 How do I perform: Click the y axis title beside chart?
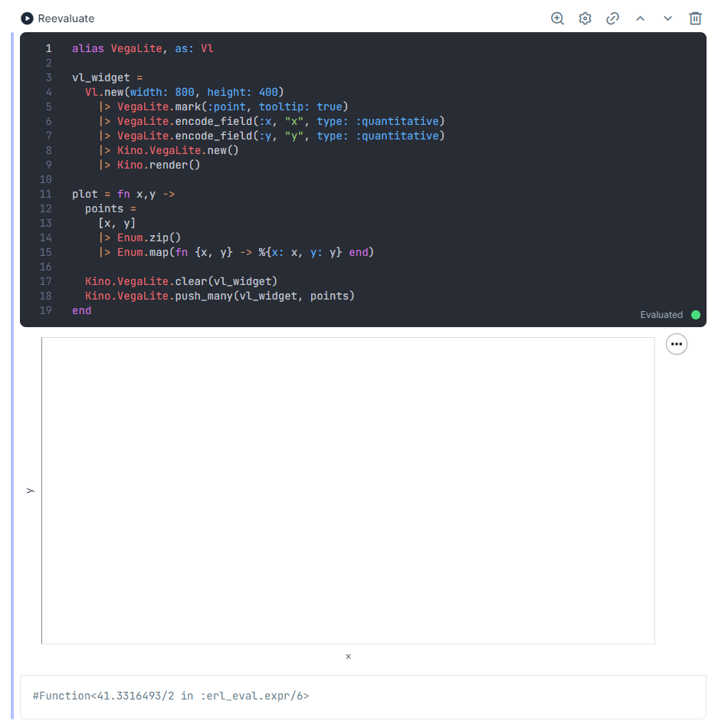(31, 490)
